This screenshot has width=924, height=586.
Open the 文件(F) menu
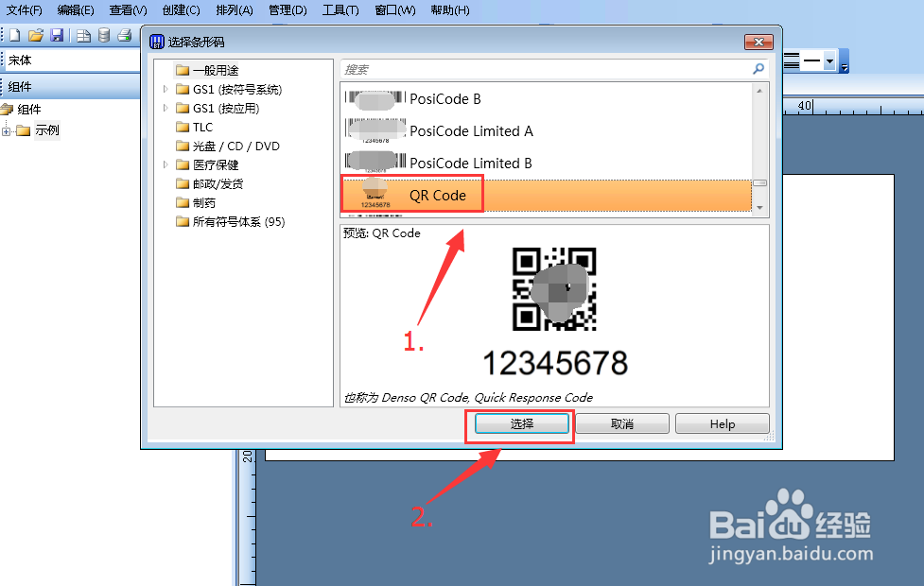pyautogui.click(x=25, y=10)
